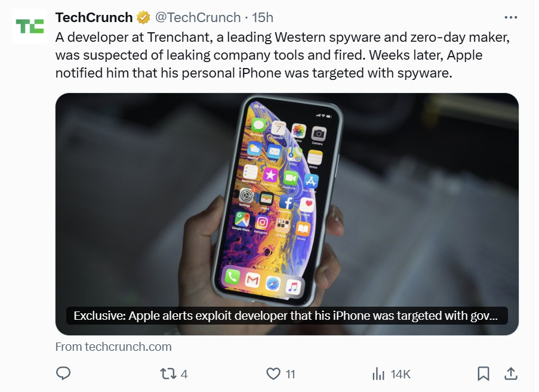
Task: Click the Exclusive article headline caption
Action: point(285,316)
